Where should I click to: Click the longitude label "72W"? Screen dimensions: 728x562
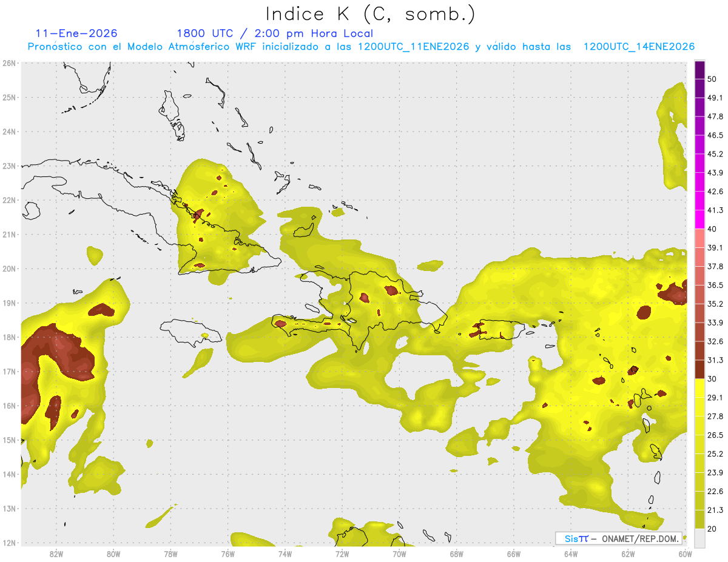pyautogui.click(x=342, y=554)
